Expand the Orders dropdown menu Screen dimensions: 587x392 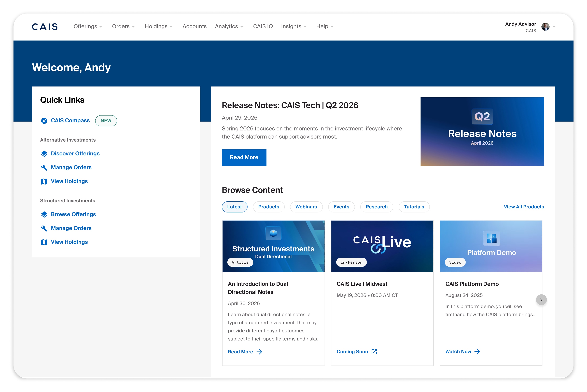point(123,26)
